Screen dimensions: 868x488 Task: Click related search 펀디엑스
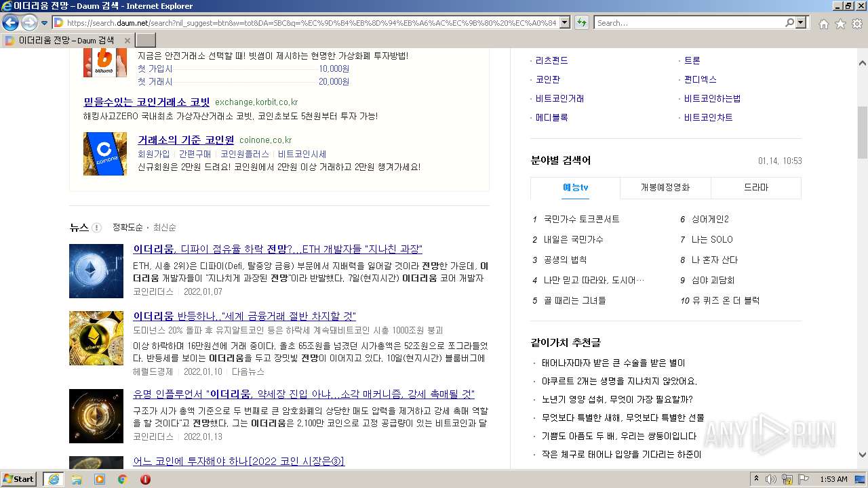[701, 80]
